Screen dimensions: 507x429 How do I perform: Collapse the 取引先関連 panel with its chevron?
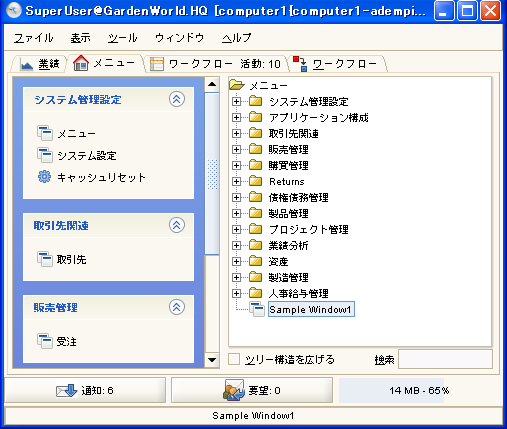pos(177,225)
